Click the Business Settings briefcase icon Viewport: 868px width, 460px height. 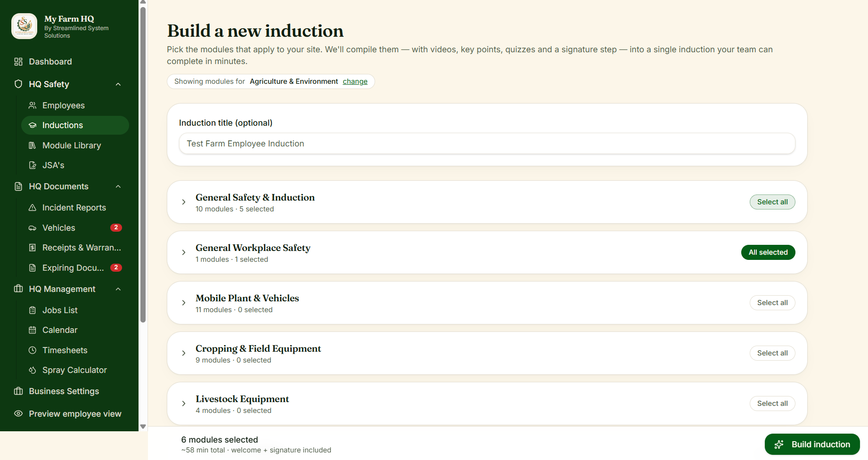18,391
